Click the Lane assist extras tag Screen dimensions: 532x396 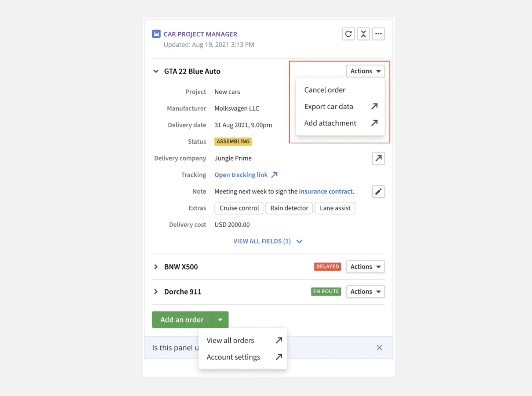click(x=335, y=208)
